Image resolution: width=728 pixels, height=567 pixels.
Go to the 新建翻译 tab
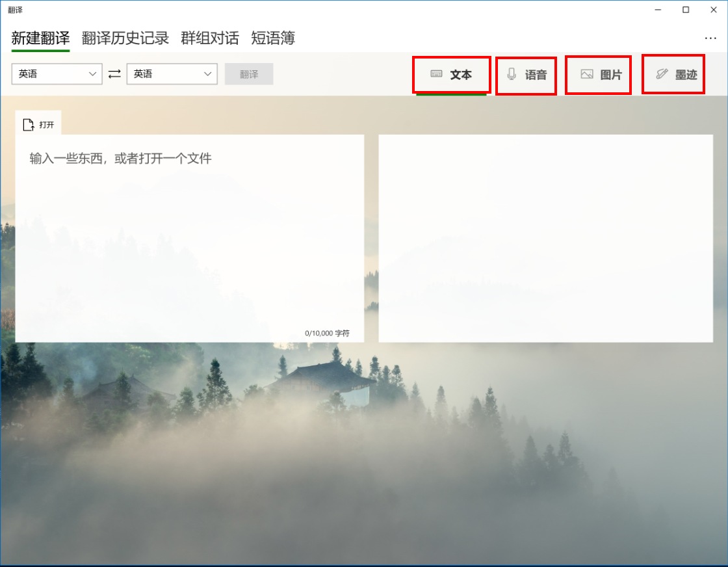pos(40,38)
